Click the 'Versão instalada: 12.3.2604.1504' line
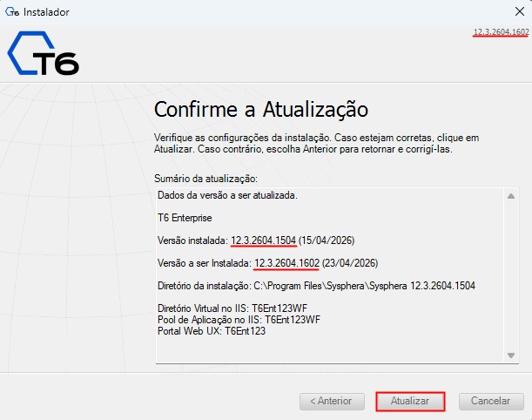Viewport: 532px width, 420px height. (x=256, y=240)
